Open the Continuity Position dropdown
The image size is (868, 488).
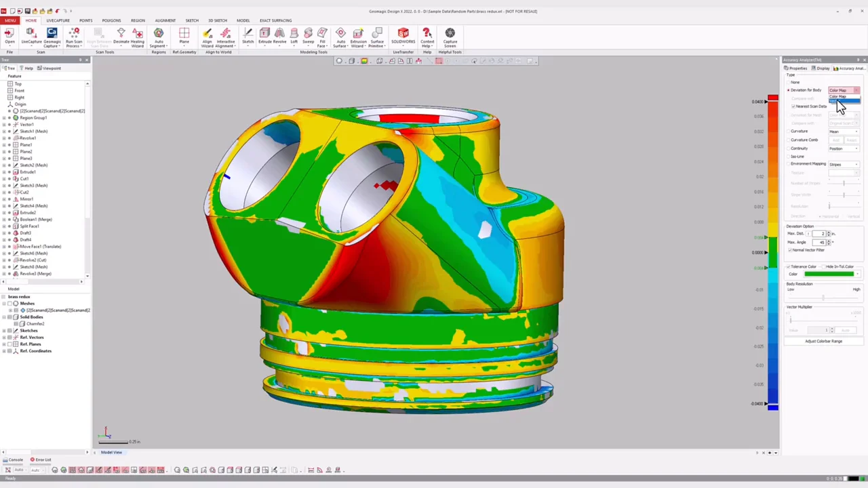point(843,148)
